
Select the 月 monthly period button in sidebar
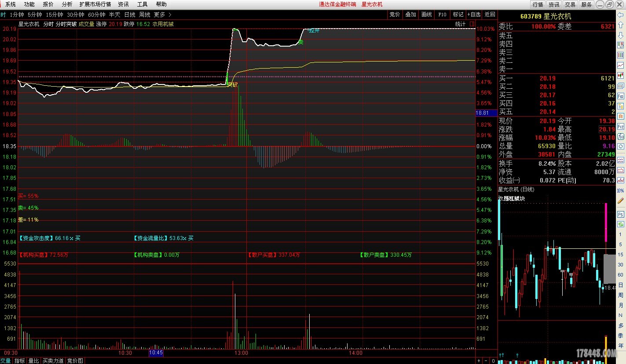click(x=620, y=305)
